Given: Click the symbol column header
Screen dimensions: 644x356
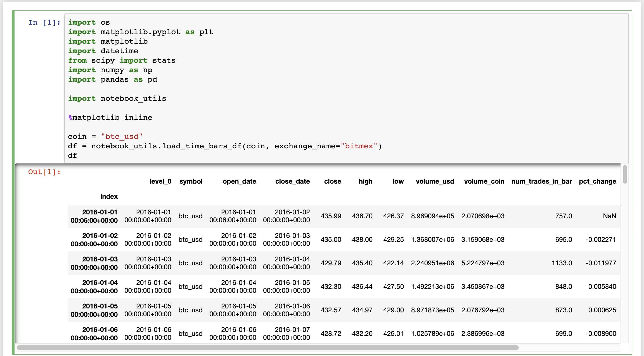Looking at the screenshot, I should [x=191, y=181].
